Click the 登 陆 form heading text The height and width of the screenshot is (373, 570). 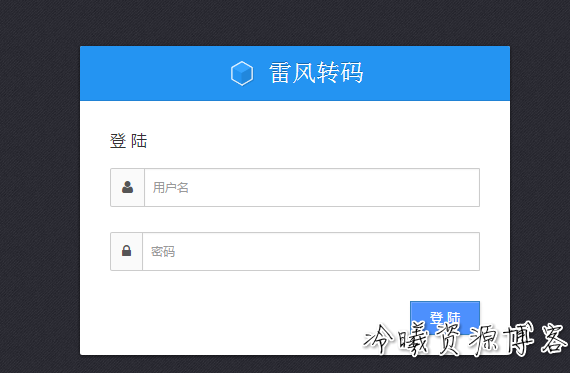128,141
